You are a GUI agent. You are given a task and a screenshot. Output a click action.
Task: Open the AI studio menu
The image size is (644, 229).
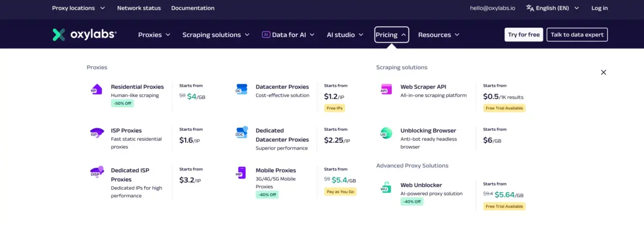[345, 35]
